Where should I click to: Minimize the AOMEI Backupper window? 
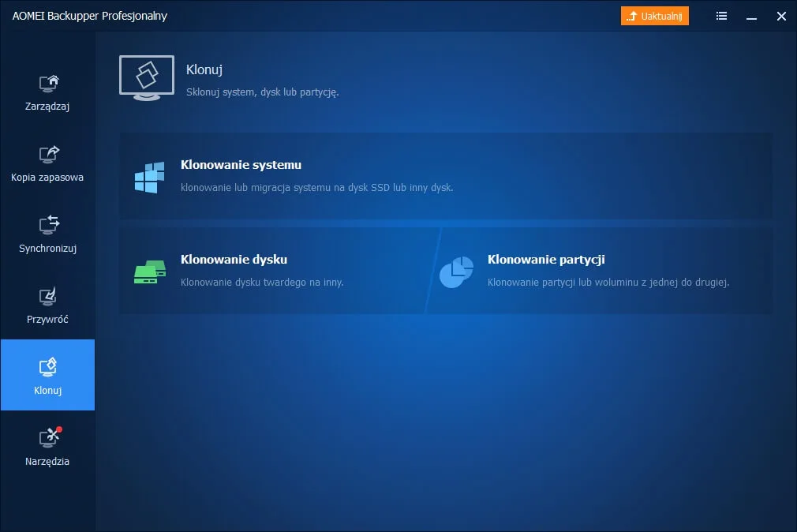(x=751, y=16)
